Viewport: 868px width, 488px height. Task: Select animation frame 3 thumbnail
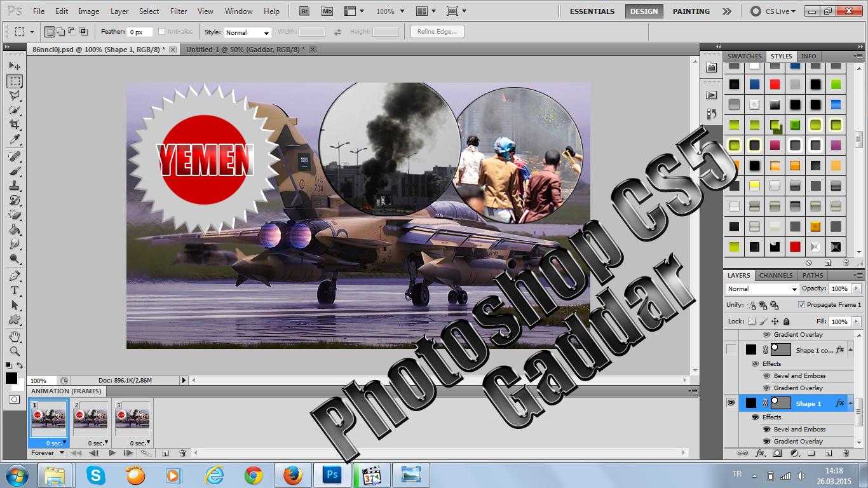click(x=132, y=419)
